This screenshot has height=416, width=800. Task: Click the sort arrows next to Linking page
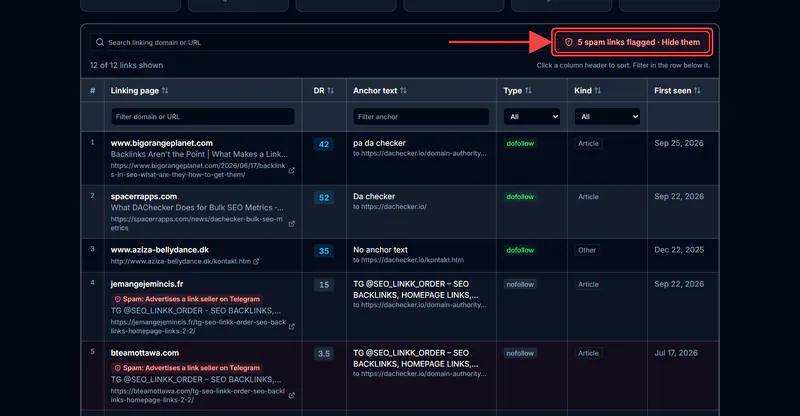(x=165, y=90)
